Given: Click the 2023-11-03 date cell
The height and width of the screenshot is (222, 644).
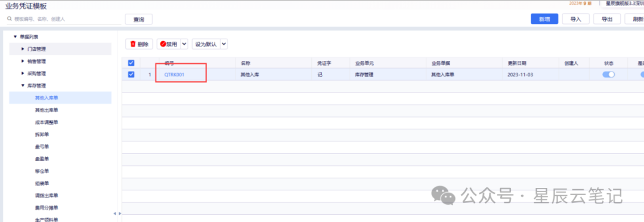Looking at the screenshot, I should [521, 75].
